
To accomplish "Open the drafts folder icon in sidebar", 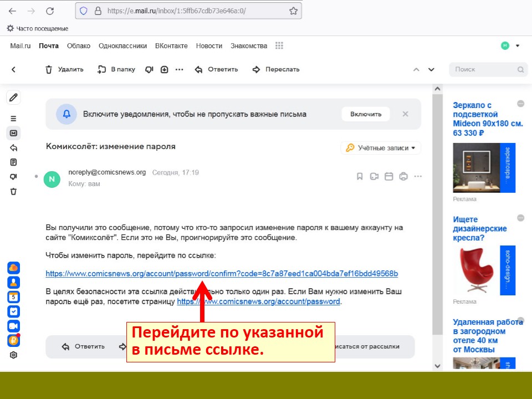I will coord(13,162).
